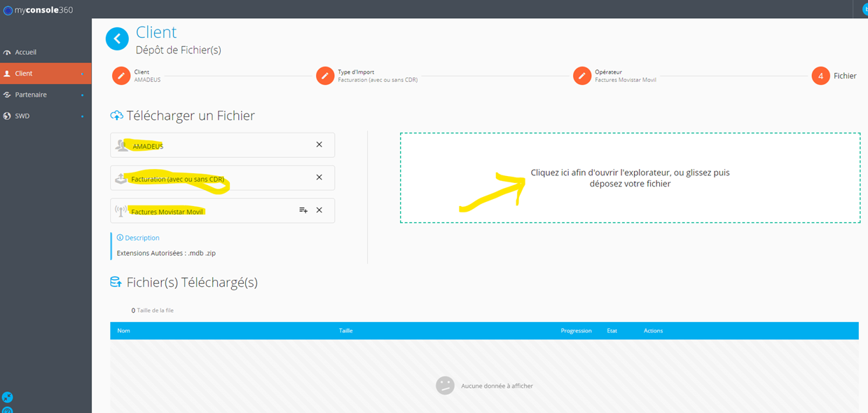The height and width of the screenshot is (413, 868).
Task: Click the tools icon at sidebar bottom
Action: tap(7, 398)
